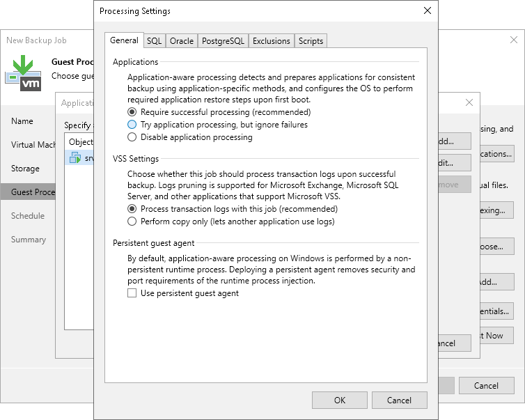Close the Processing Settings dialog
The image size is (525, 420).
[428, 10]
